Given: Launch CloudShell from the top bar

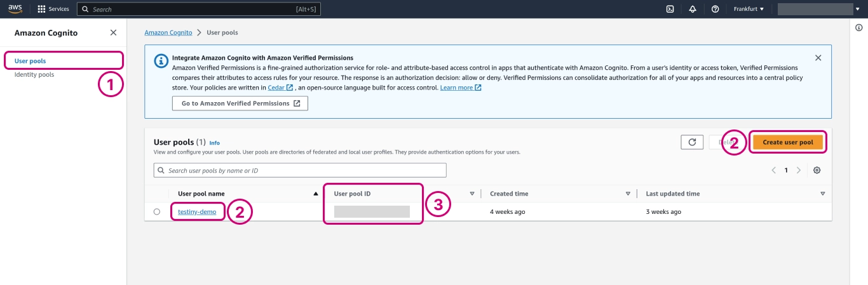Looking at the screenshot, I should (x=670, y=10).
